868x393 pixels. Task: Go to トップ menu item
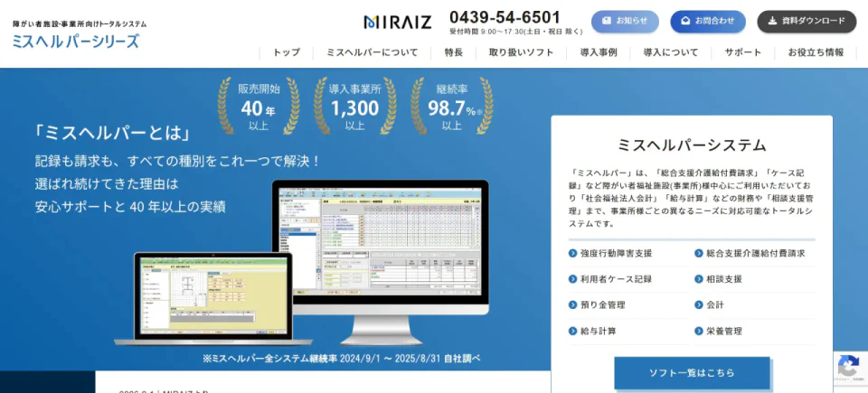[287, 53]
